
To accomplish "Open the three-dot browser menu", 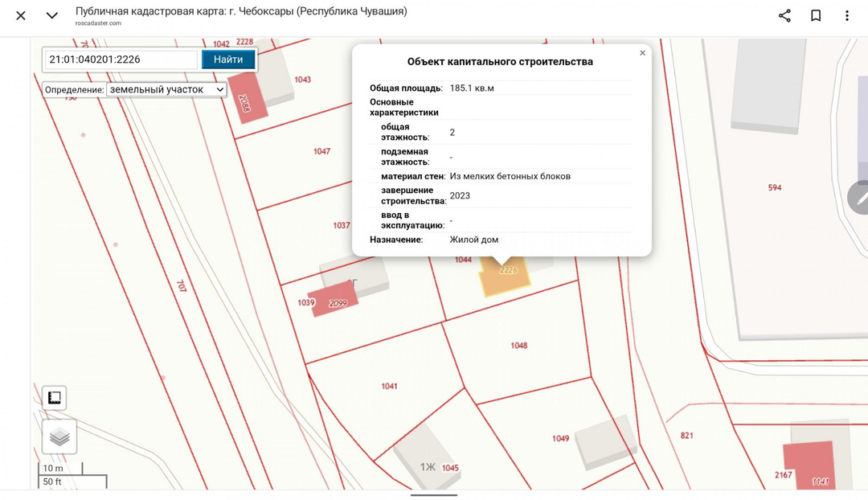I will pos(846,16).
